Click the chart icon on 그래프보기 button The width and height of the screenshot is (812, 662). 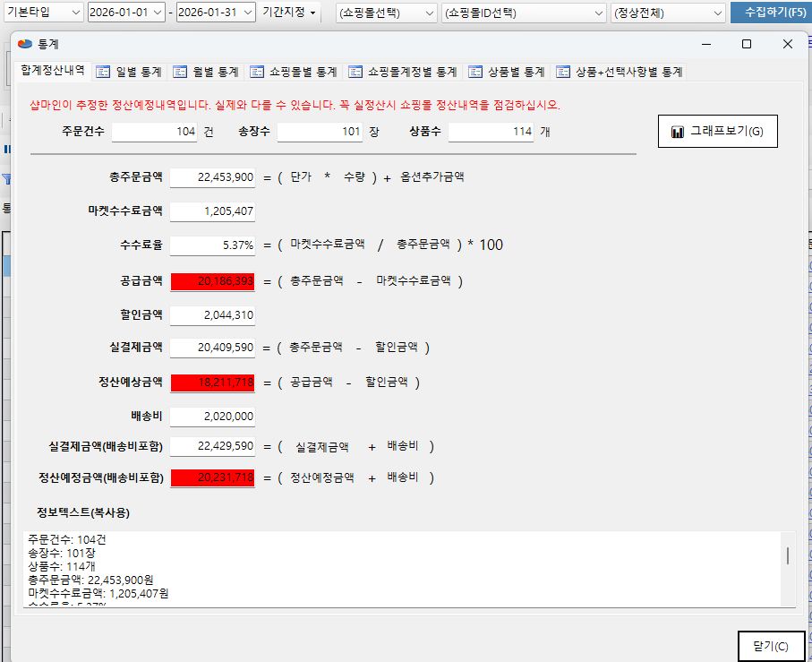click(678, 133)
